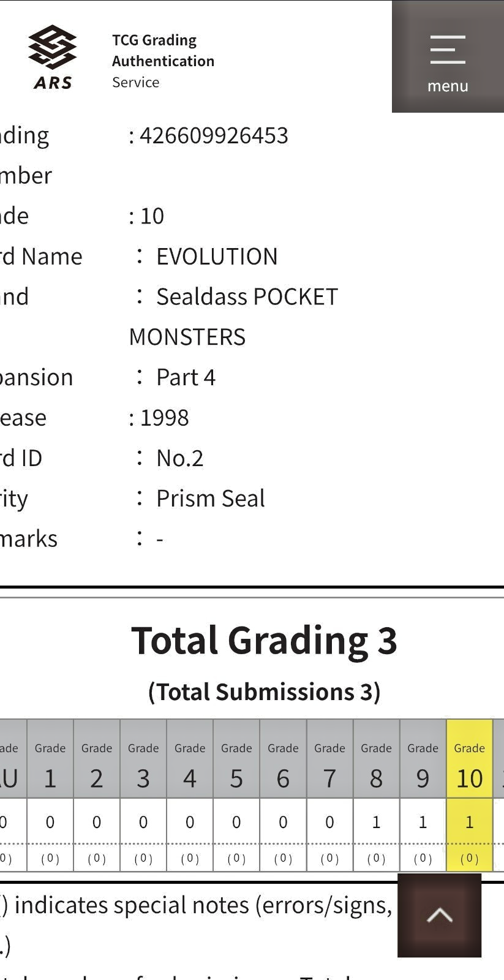Click the Total Submissions 3 text
This screenshot has width=504, height=980.
[265, 692]
